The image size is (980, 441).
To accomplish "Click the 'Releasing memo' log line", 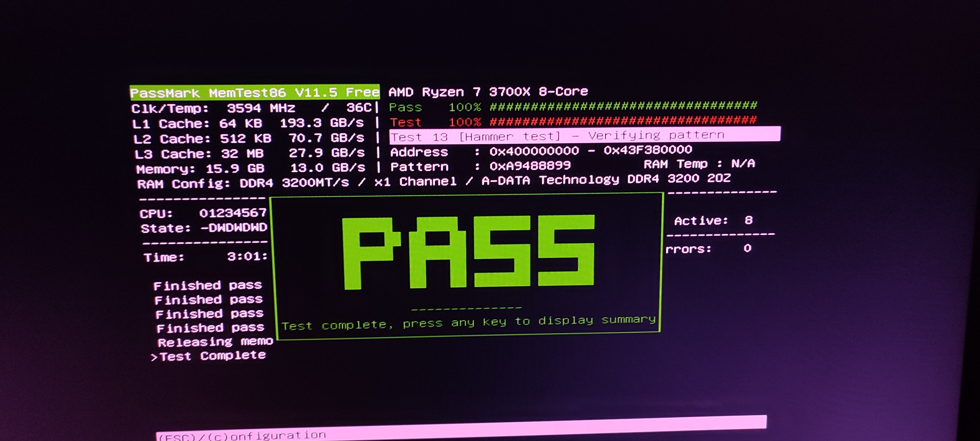I will (215, 342).
